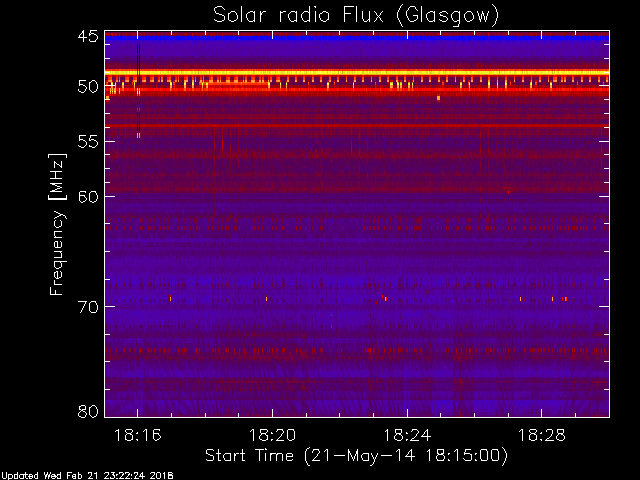This screenshot has height=480, width=640.
Task: Click the 18:20 time tick label
Action: [272, 436]
